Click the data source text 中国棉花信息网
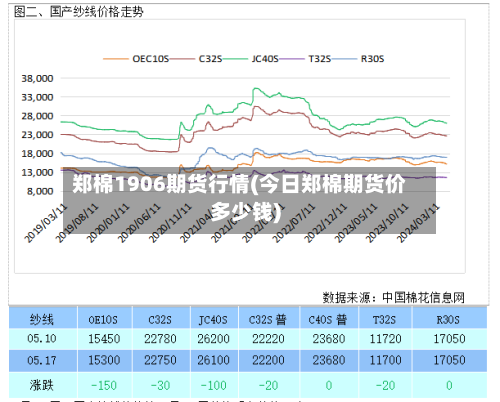The height and width of the screenshot is (402, 500). [x=423, y=297]
